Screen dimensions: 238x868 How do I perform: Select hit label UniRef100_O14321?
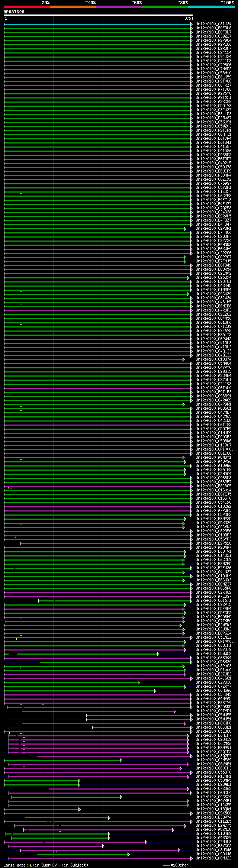[213, 556]
